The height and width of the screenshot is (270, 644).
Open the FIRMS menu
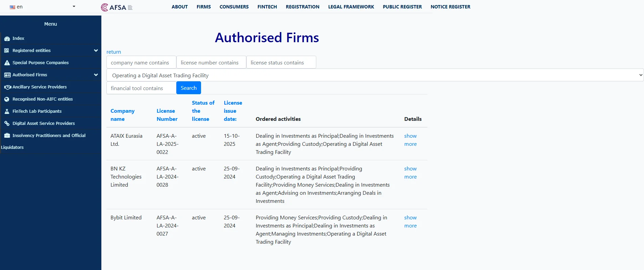(204, 7)
